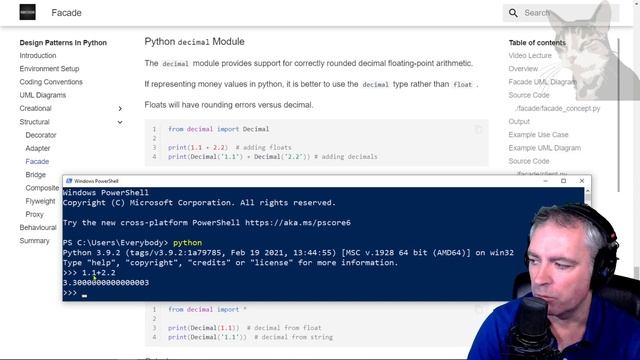Click the 3.3000000000000003 output line
640x360 pixels.
pyautogui.click(x=106, y=282)
